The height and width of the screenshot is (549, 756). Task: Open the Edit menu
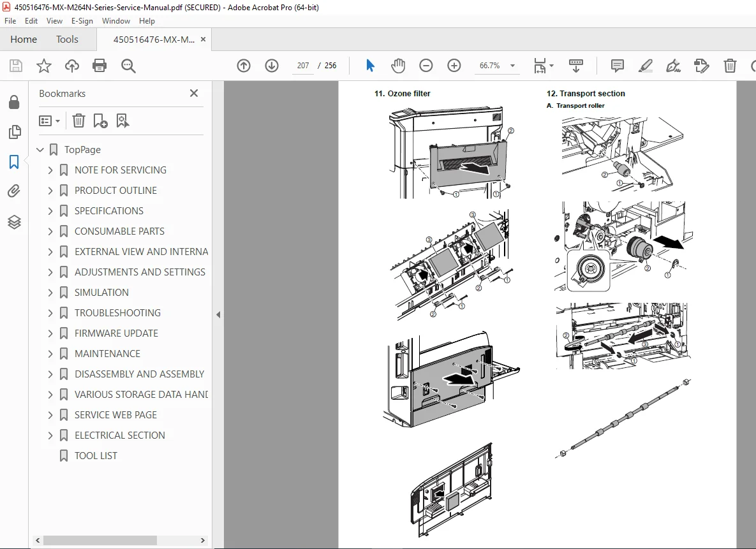pos(31,21)
